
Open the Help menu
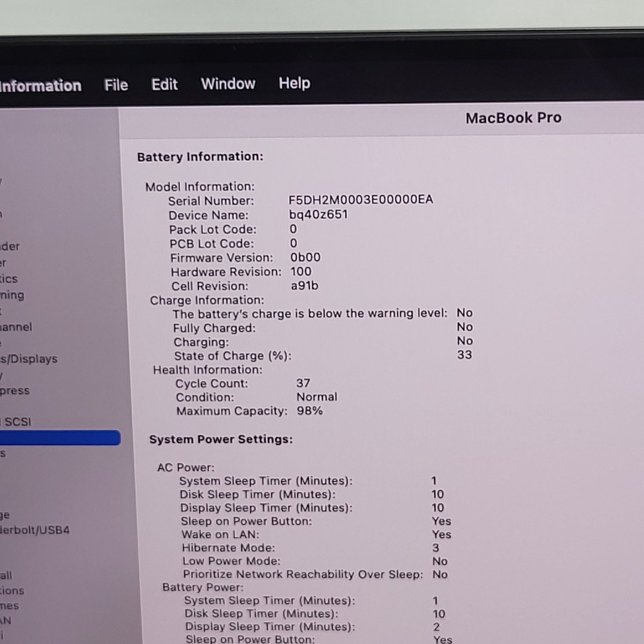point(294,83)
